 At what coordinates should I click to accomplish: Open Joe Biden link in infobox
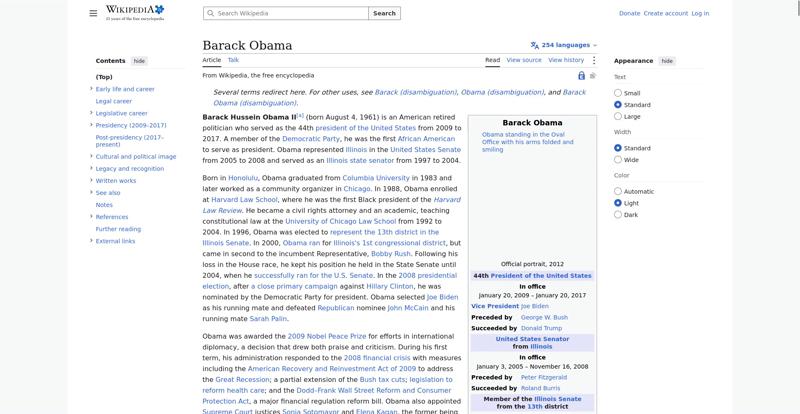535,306
